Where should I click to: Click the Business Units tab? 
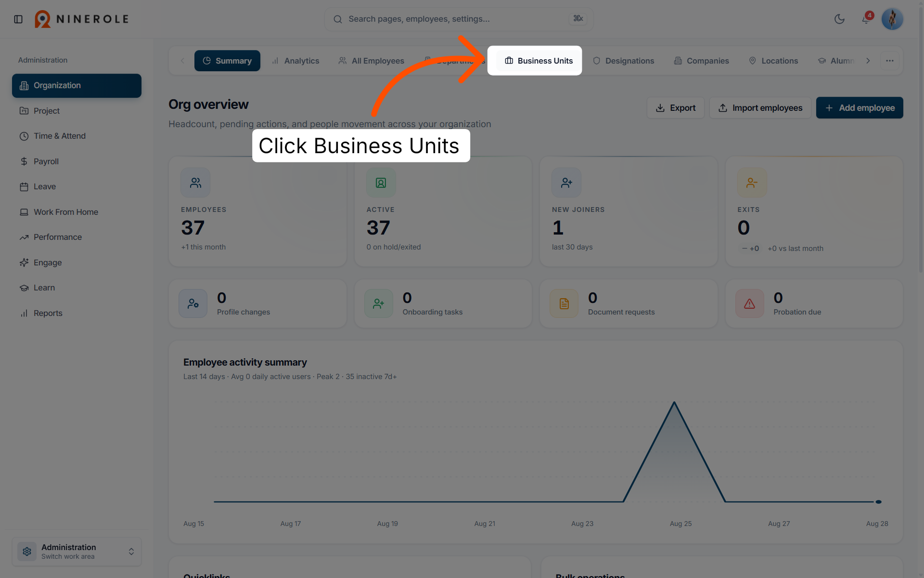click(x=539, y=61)
